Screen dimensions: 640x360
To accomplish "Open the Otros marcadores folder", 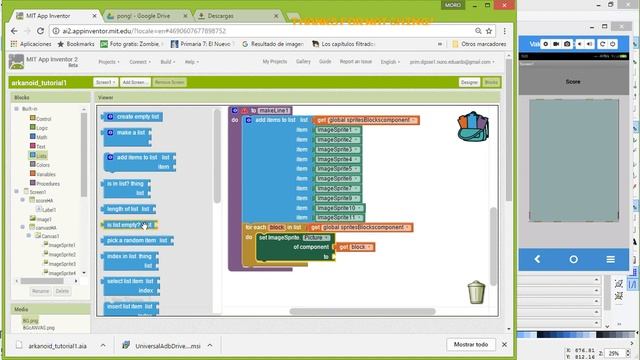I will pyautogui.click(x=479, y=44).
